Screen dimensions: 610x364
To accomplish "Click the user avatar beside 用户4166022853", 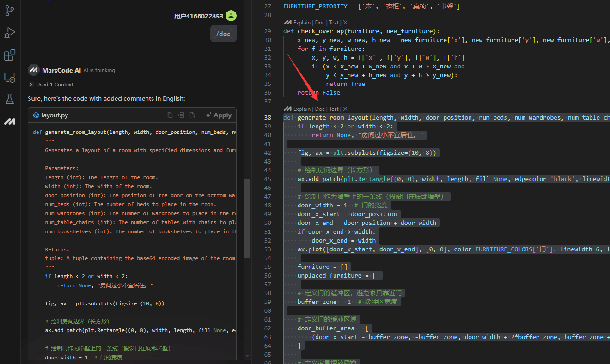I will (x=231, y=16).
